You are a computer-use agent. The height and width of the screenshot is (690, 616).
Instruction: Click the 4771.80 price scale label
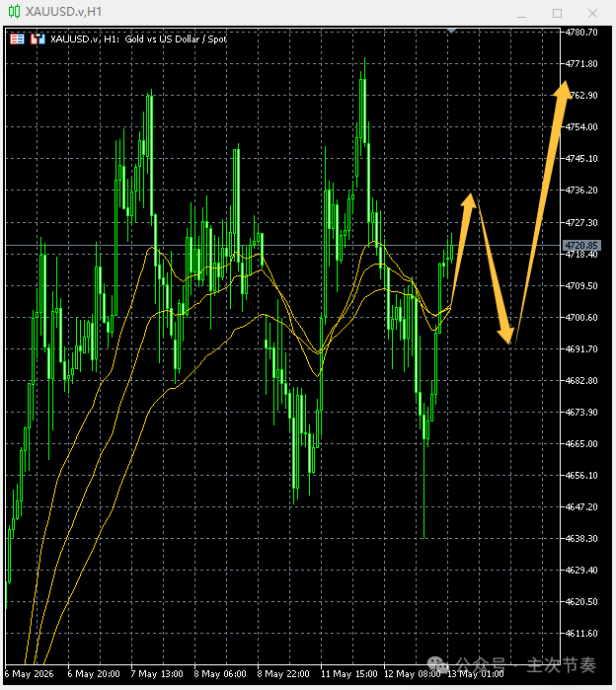pyautogui.click(x=581, y=64)
